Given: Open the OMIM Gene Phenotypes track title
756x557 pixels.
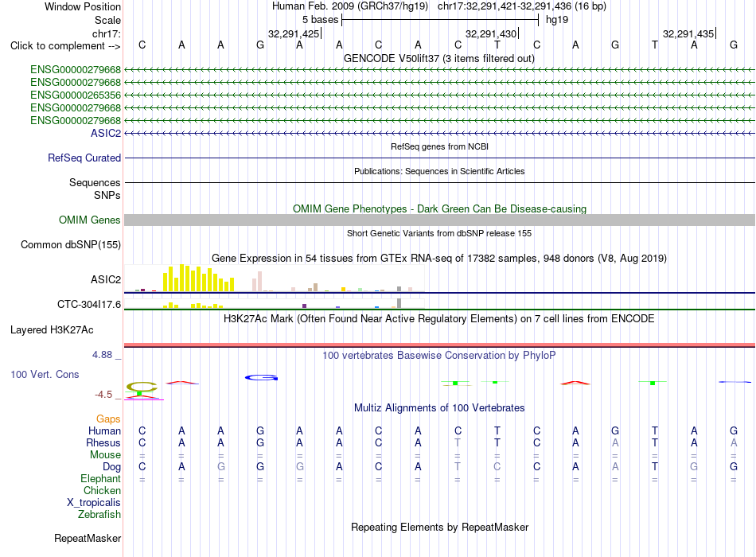Looking at the screenshot, I should coord(439,208).
